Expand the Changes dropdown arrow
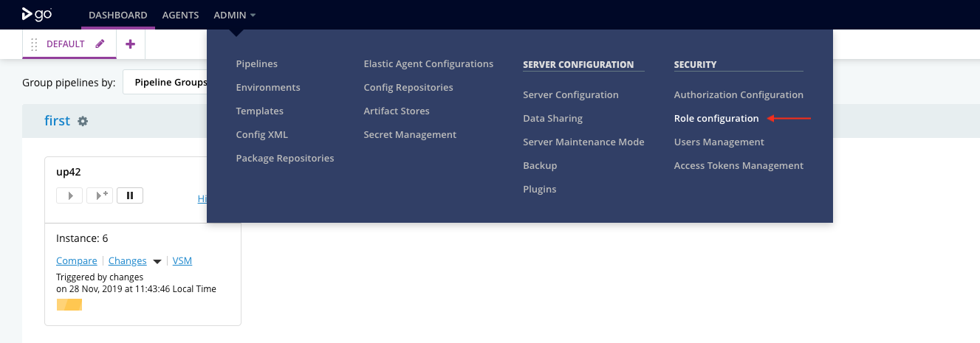980x343 pixels. click(x=157, y=261)
